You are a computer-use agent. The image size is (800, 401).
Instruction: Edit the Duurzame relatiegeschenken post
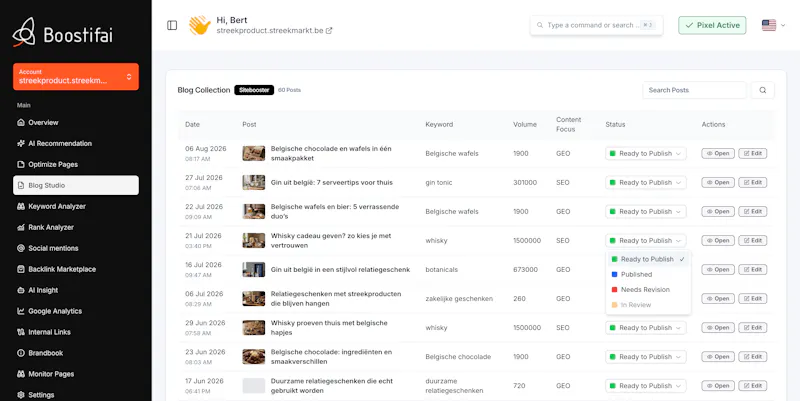753,386
